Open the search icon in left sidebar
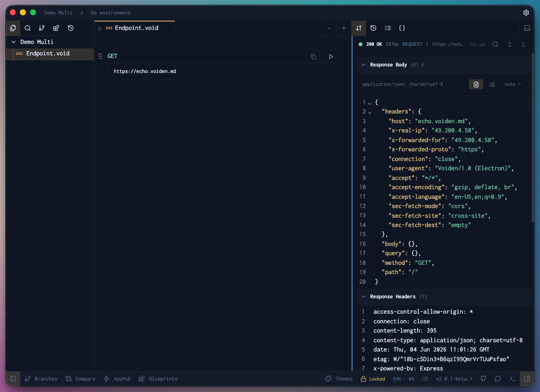Viewport: 540px width, 392px height. pos(28,28)
